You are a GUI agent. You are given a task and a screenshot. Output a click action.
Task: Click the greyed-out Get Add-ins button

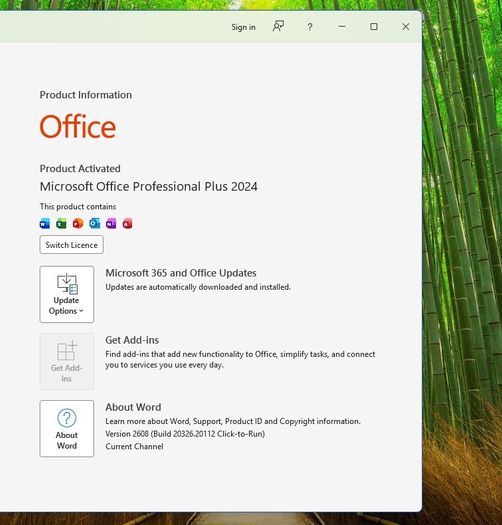67,361
